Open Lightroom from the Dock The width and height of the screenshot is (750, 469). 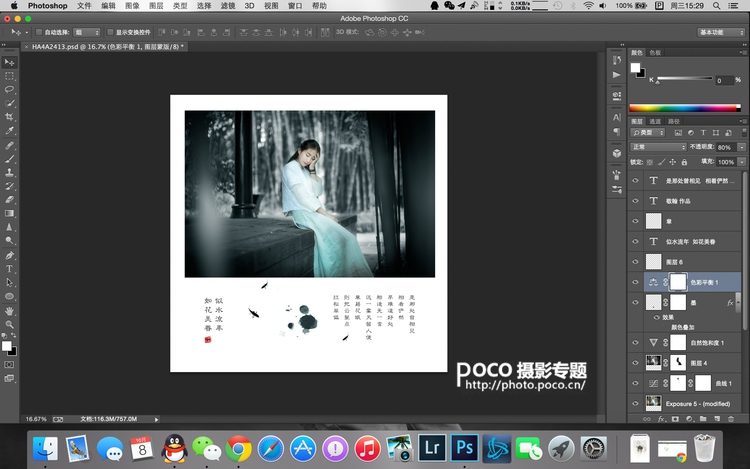(433, 447)
